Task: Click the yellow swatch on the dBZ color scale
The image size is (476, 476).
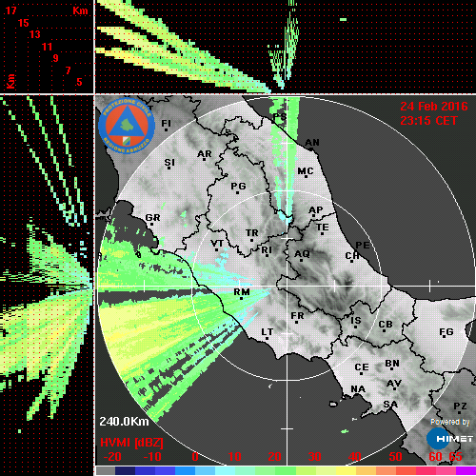Action: (346, 471)
